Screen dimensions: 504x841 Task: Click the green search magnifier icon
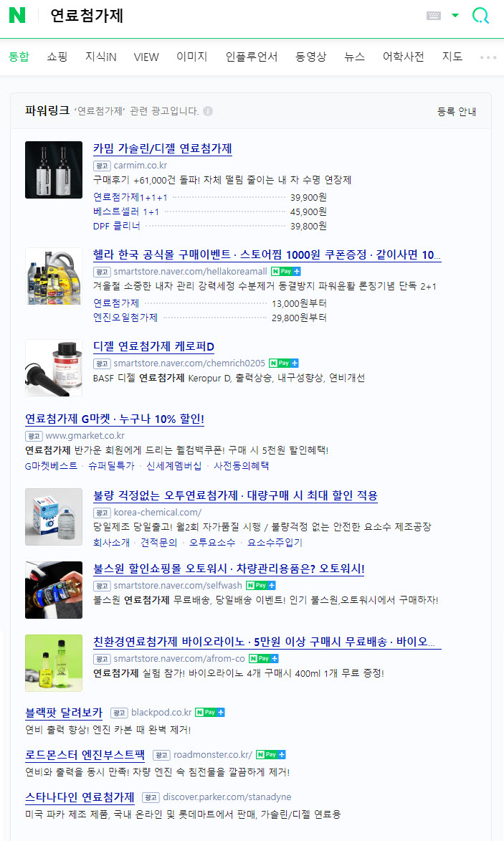480,15
